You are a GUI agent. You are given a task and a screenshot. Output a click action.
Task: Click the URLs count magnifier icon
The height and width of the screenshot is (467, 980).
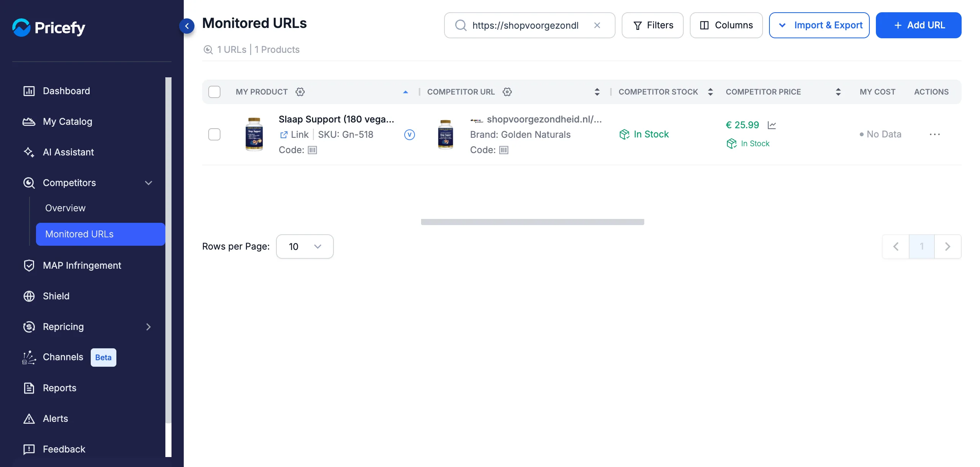[208, 50]
